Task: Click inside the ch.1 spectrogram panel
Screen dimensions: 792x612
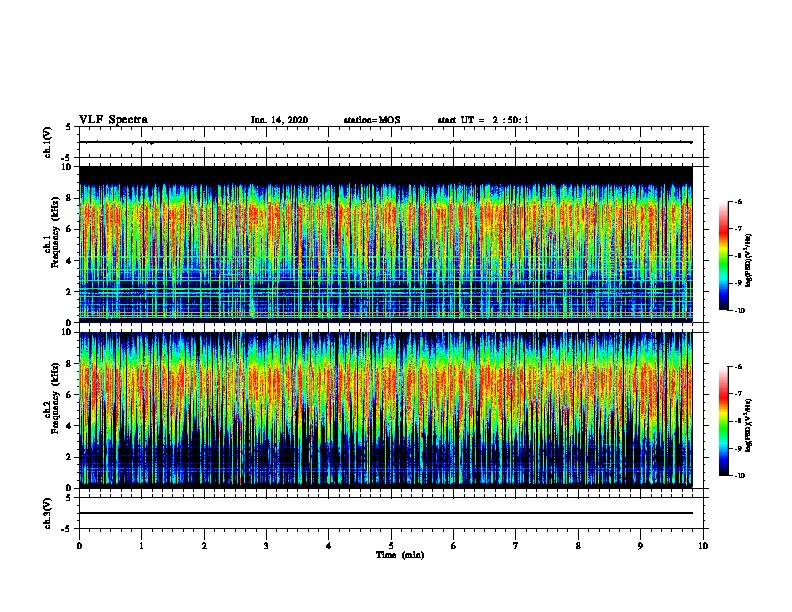Action: click(386, 244)
